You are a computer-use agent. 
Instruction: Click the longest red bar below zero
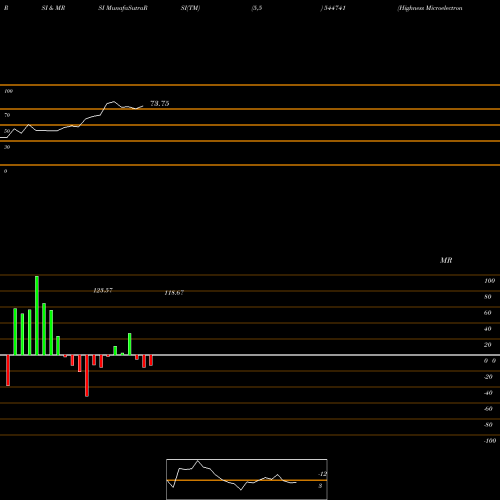click(87, 376)
